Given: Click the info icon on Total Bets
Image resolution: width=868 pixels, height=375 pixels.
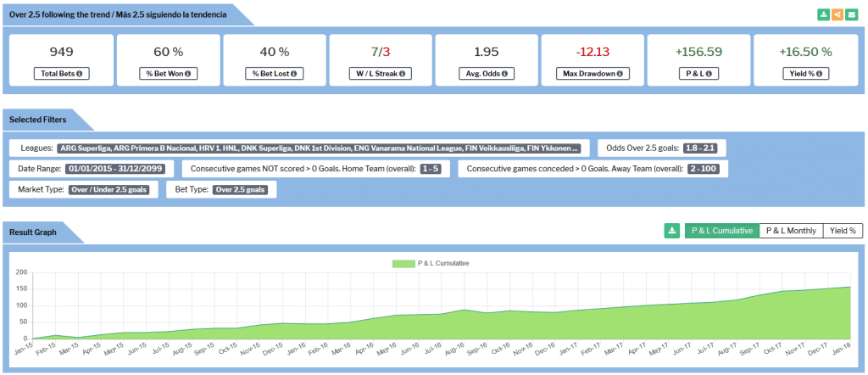Looking at the screenshot, I should point(80,75).
